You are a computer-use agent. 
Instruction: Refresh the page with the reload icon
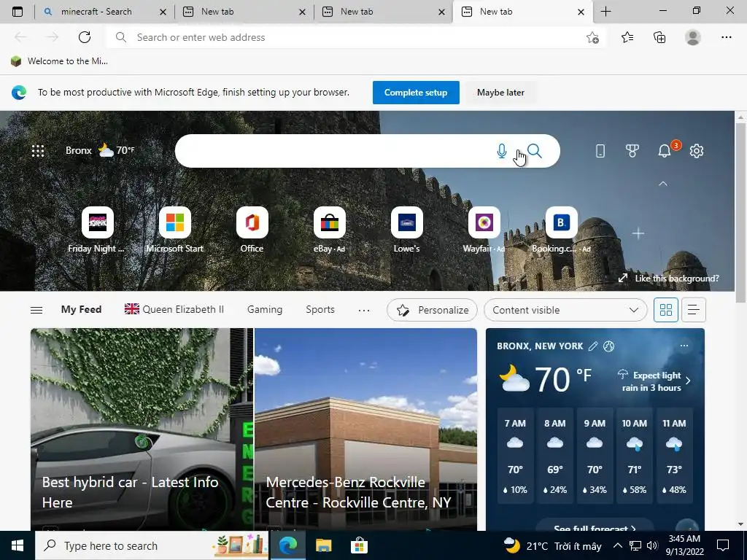pyautogui.click(x=85, y=37)
